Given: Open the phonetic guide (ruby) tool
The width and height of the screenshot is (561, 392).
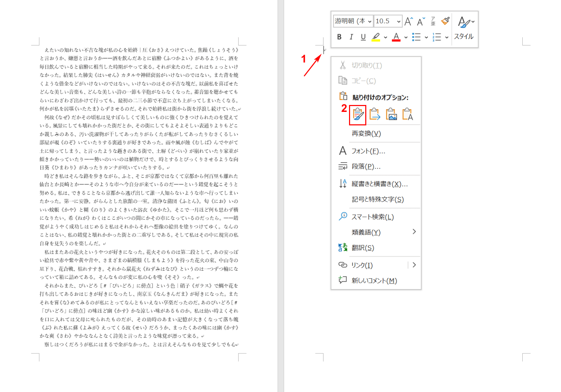Looking at the screenshot, I should click(x=433, y=21).
